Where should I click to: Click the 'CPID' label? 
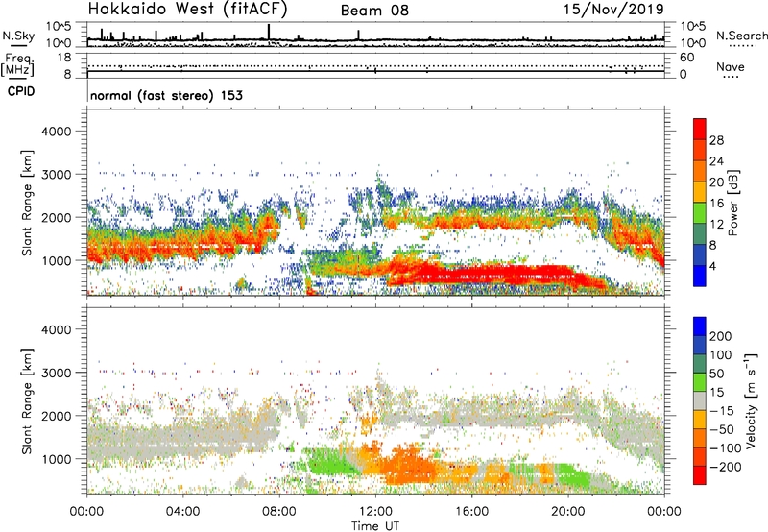click(21, 91)
